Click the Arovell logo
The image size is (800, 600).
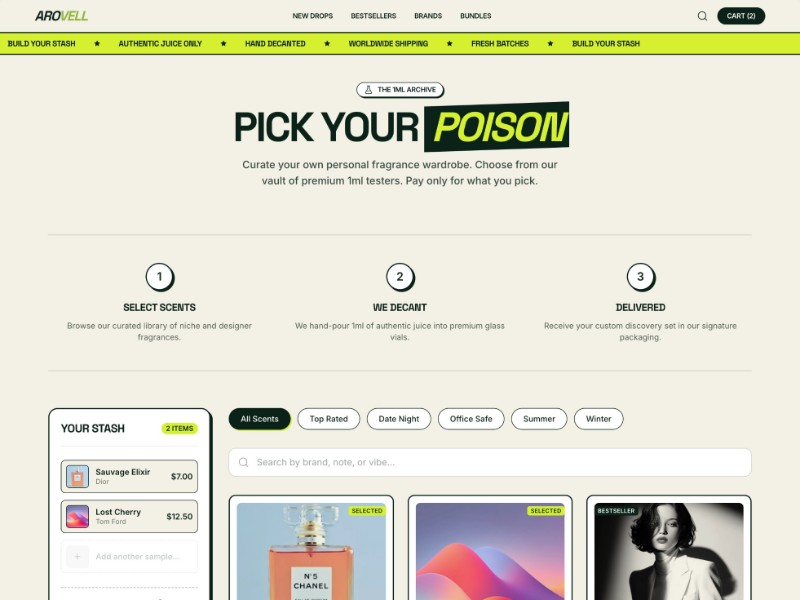click(61, 16)
